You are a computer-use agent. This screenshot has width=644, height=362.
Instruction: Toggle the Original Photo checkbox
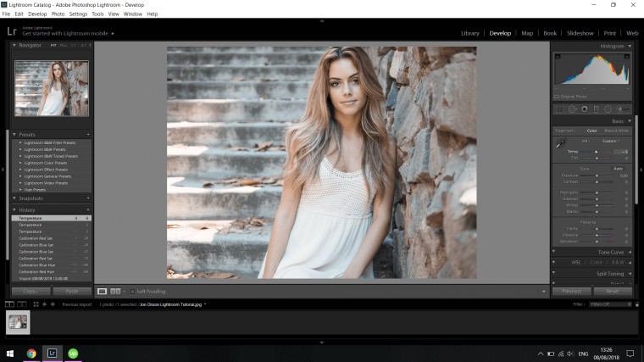(557, 97)
